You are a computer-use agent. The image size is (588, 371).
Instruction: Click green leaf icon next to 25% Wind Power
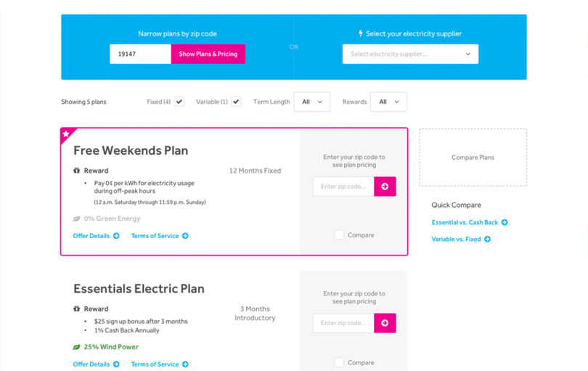(76, 347)
